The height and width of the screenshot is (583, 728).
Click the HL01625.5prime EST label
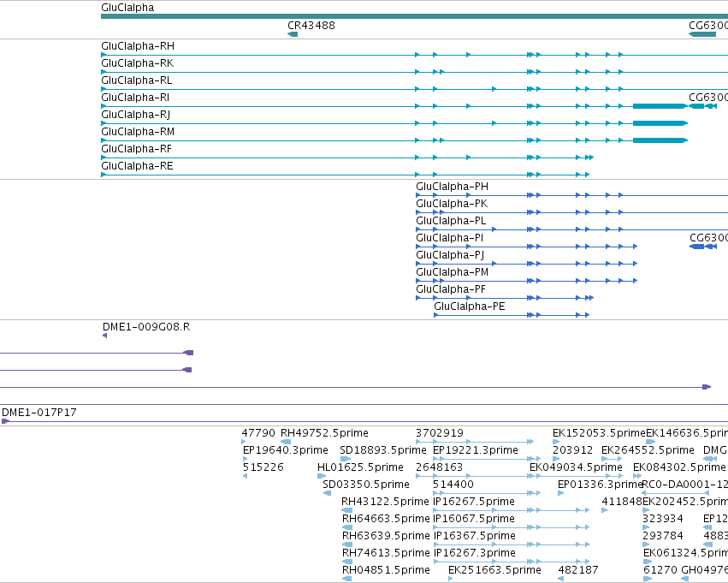pos(360,467)
